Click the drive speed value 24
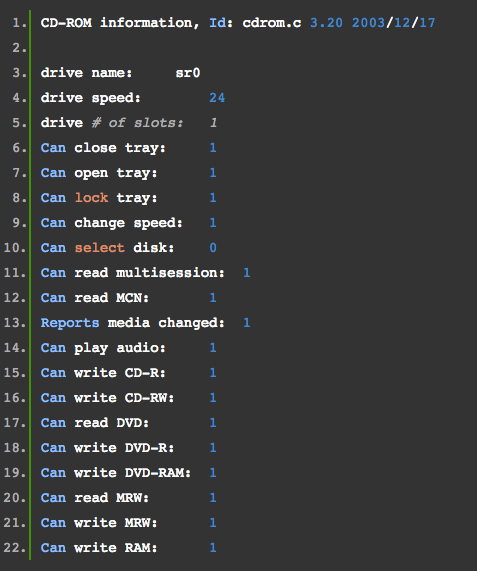 pyautogui.click(x=217, y=98)
